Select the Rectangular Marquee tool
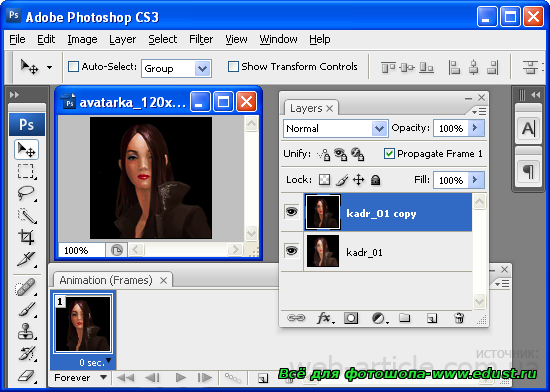Screen dimensions: 550x392 (26, 171)
